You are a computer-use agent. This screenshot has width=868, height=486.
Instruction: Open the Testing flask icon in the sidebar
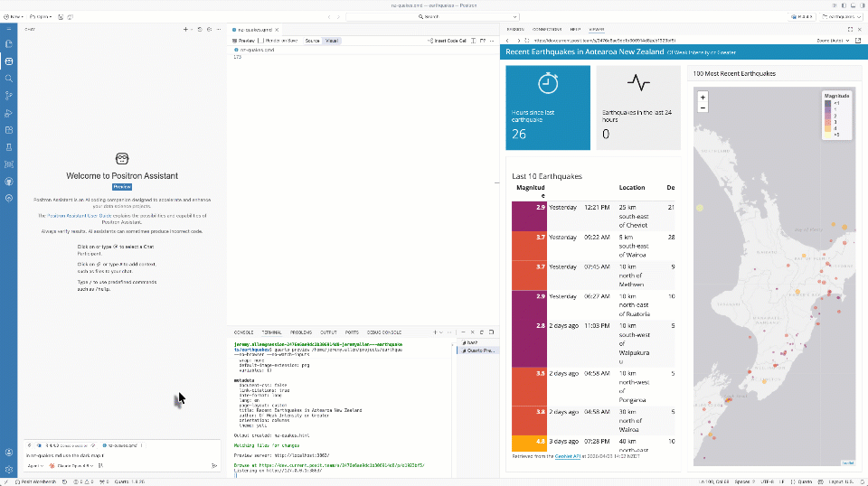9,146
